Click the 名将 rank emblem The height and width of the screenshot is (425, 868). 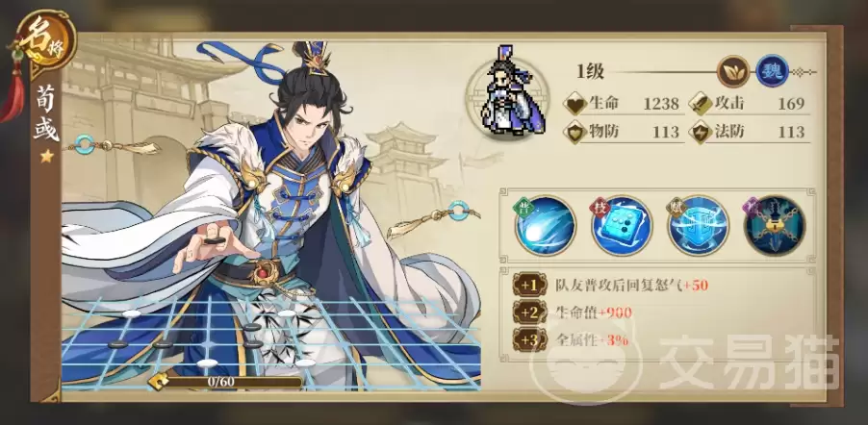46,42
